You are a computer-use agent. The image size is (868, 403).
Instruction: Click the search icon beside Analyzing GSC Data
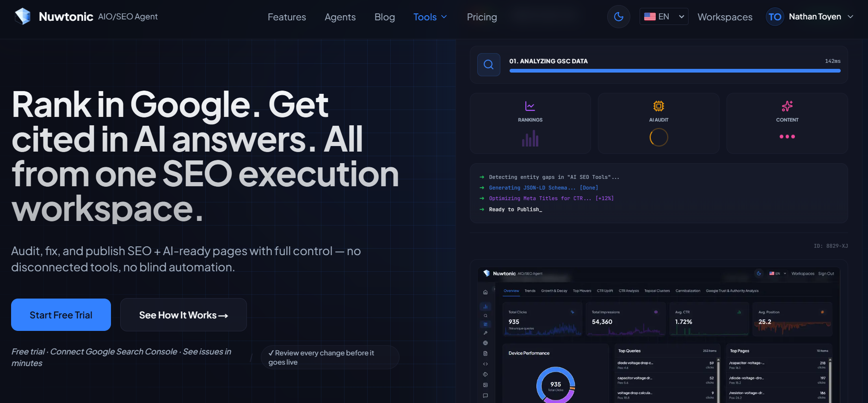coord(489,65)
